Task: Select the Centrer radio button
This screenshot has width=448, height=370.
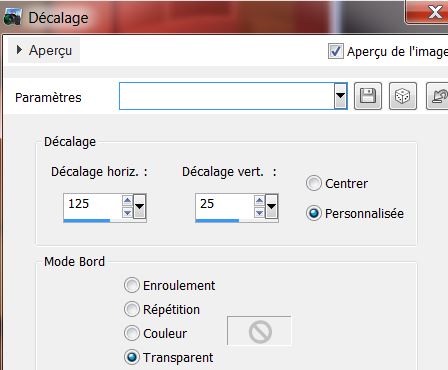Action: (314, 183)
